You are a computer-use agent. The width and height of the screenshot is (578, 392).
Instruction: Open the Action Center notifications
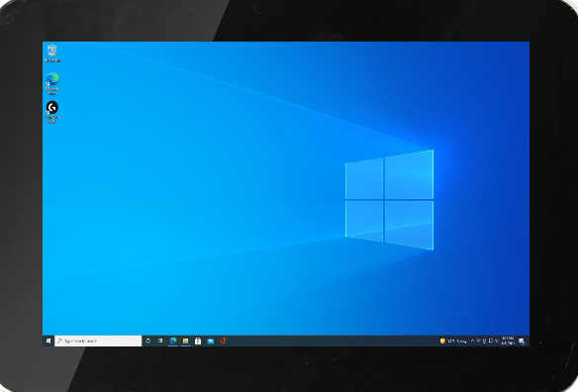click(522, 342)
